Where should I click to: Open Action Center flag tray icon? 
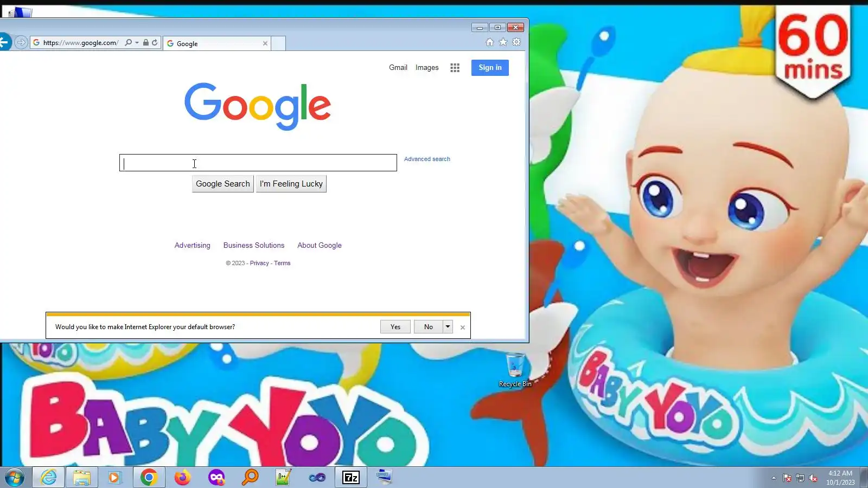coord(787,478)
